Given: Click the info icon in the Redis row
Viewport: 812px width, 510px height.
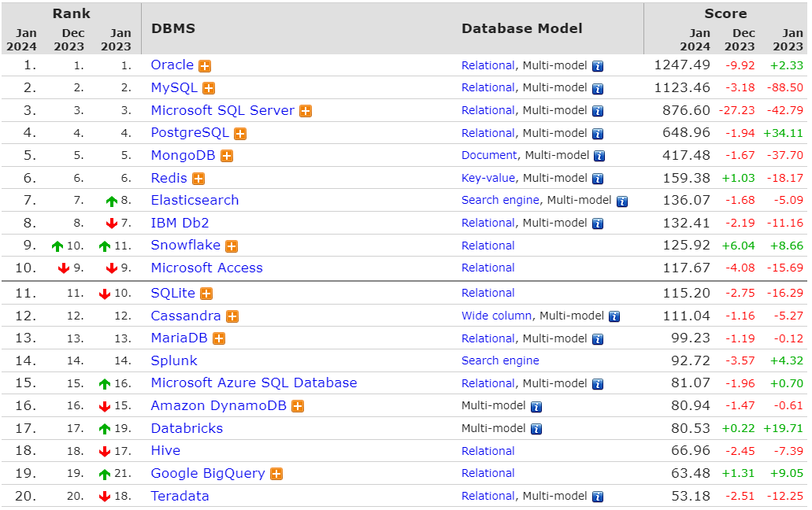Looking at the screenshot, I should click(x=598, y=179).
